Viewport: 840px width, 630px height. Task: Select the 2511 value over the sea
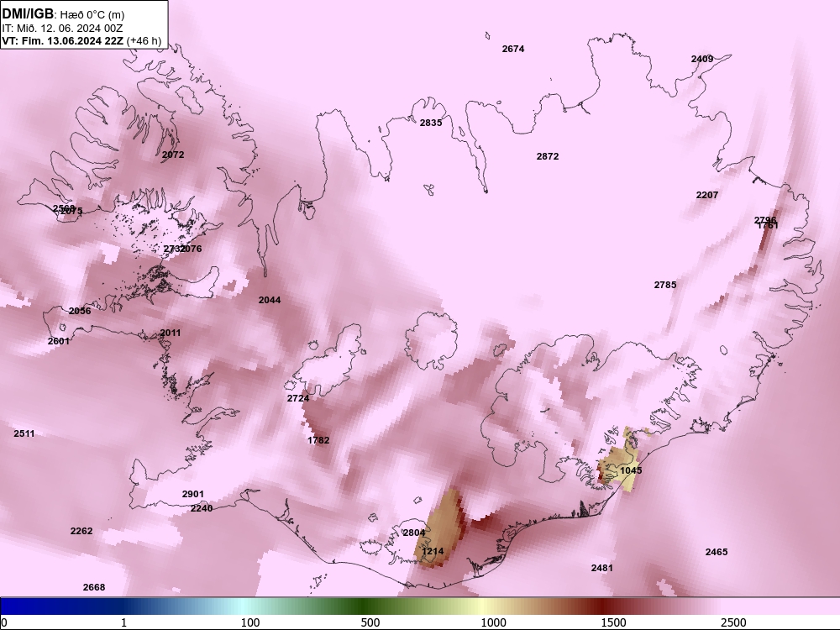coord(24,433)
